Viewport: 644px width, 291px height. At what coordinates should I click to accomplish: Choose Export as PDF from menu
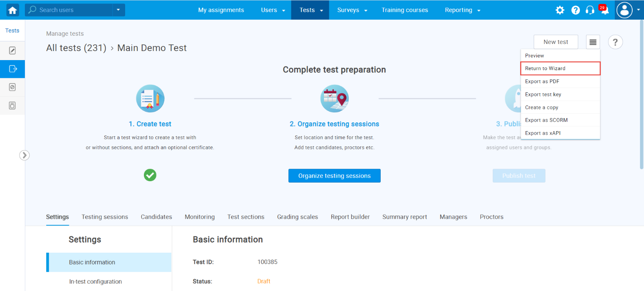tap(542, 81)
